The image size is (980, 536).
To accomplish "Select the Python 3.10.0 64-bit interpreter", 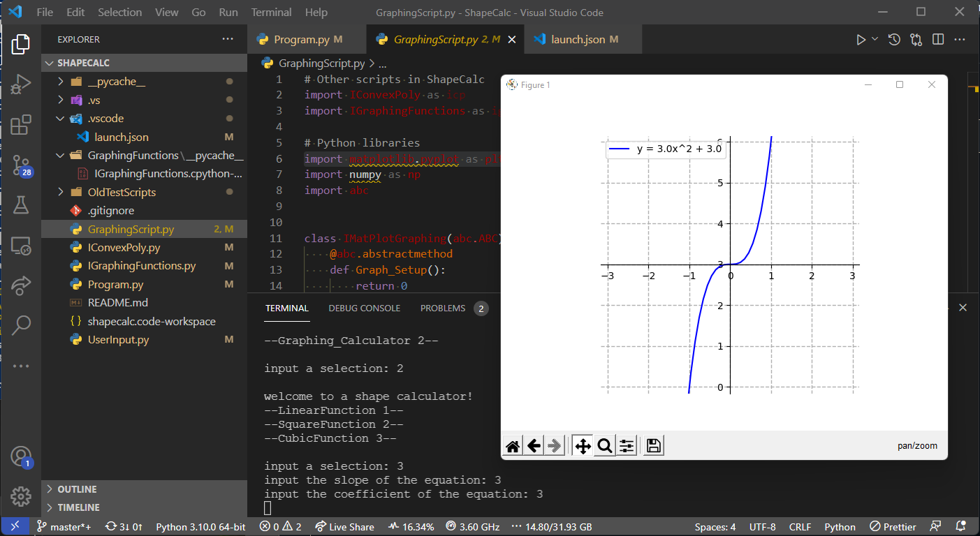I will (200, 526).
